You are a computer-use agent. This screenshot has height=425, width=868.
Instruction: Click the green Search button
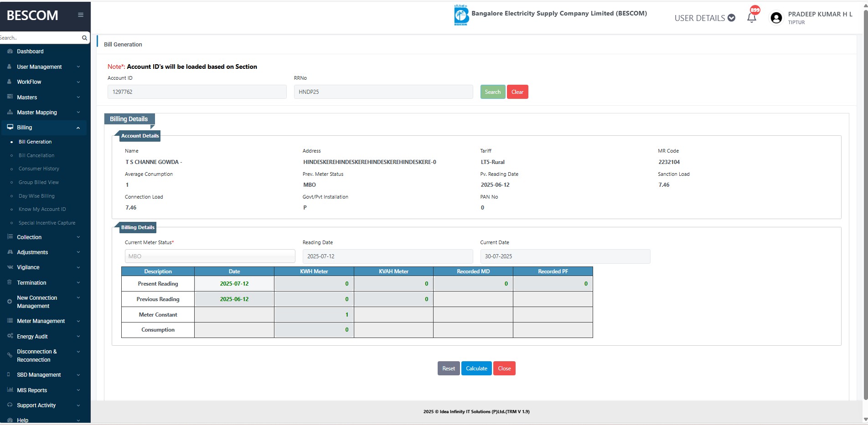coord(492,92)
